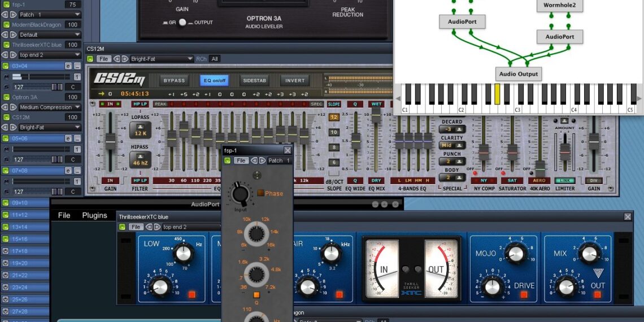This screenshot has height=322, width=644.
Task: Open the File menu in the AudioPort window
Action: tap(64, 215)
